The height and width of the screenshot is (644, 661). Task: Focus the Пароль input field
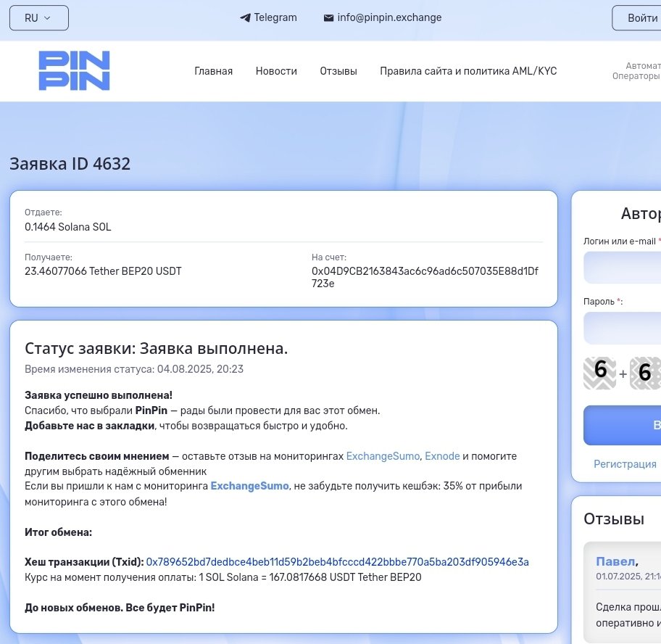coord(623,328)
